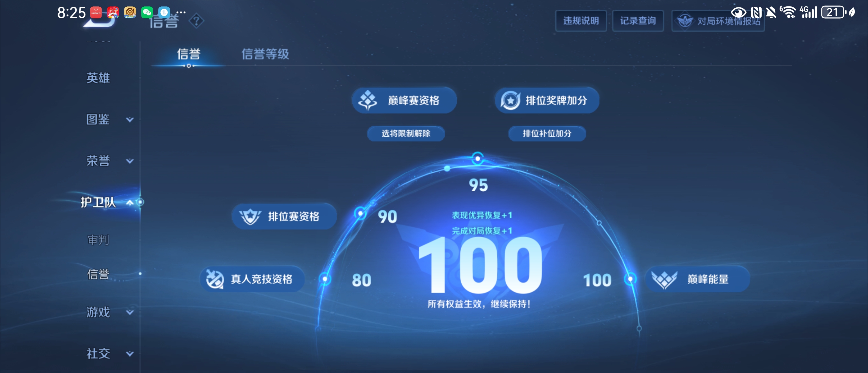Click the 95 point node on arc
Screen dimensions: 868x373
[x=477, y=159]
